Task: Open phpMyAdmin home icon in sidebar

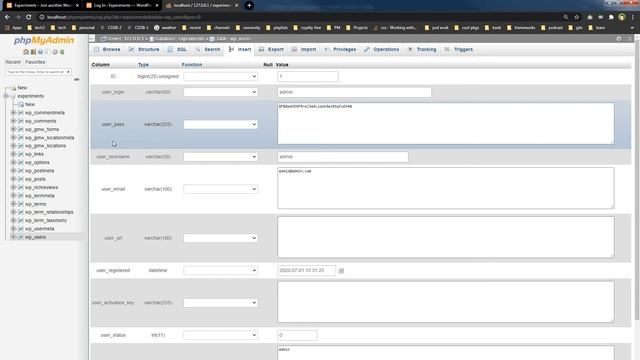Action: (x=26, y=52)
